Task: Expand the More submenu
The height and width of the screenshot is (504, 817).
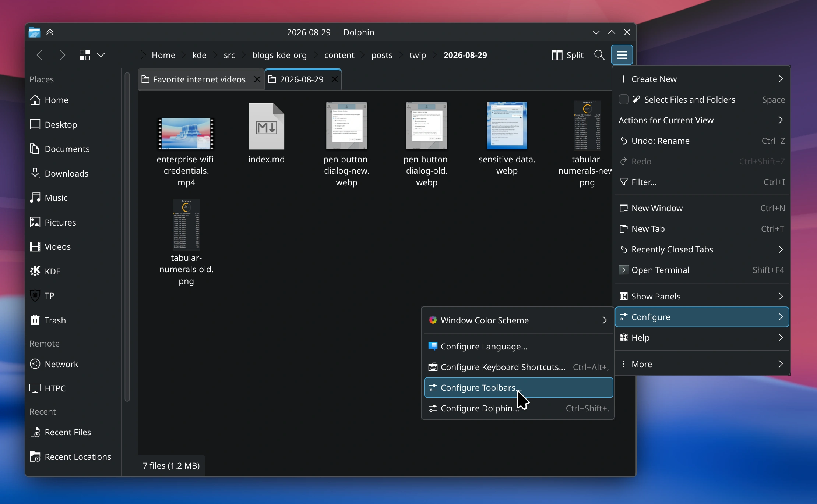Action: 702,364
